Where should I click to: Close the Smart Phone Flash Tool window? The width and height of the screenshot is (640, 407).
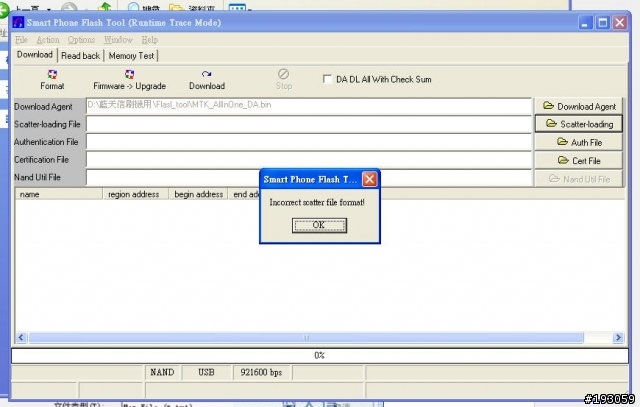(x=620, y=22)
